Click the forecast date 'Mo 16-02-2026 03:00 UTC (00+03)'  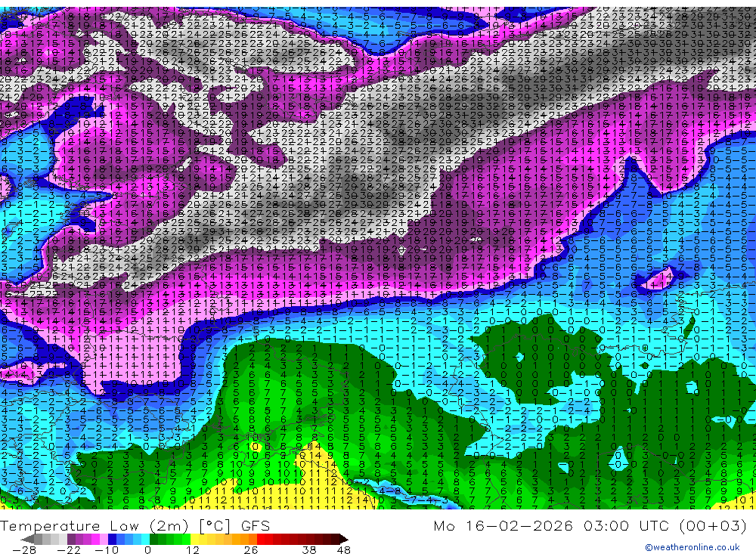[x=590, y=525]
